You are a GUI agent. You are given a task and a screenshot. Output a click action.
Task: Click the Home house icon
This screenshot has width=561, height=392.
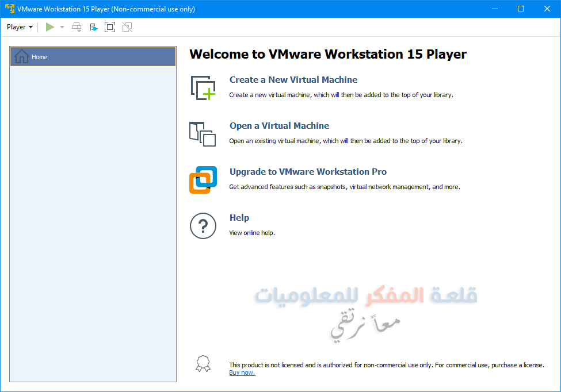click(21, 56)
